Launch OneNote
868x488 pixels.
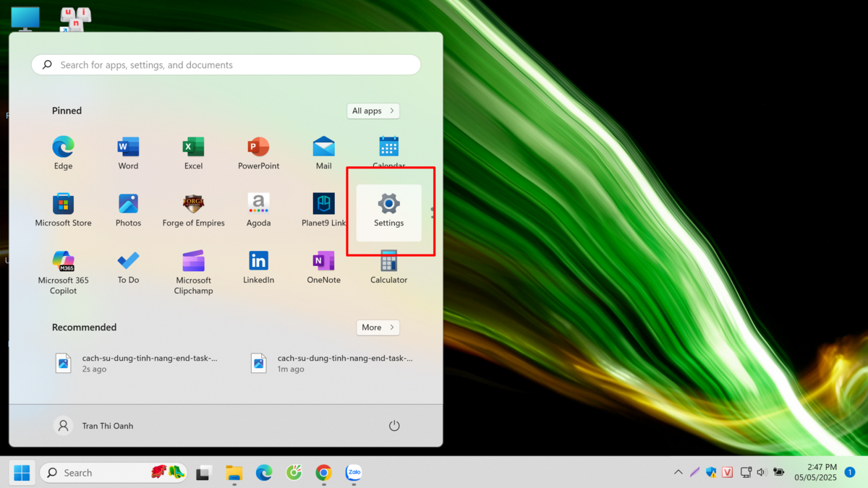(323, 267)
